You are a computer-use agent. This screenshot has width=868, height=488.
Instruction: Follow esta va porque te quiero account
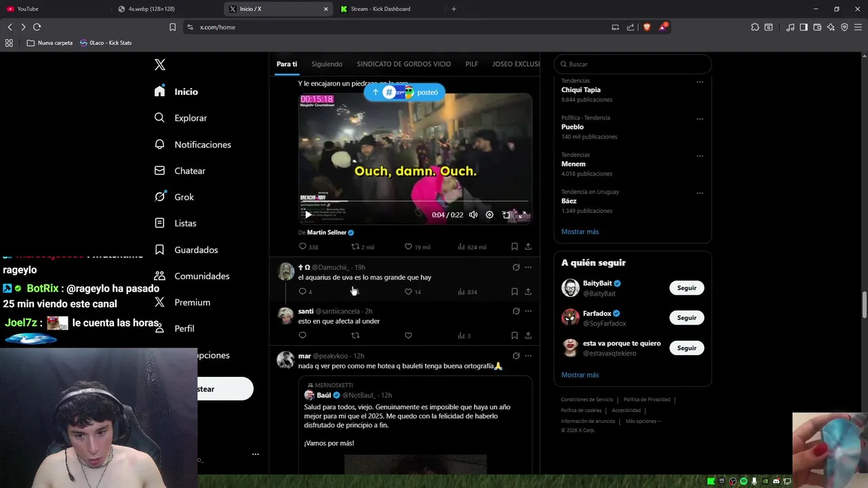point(686,348)
